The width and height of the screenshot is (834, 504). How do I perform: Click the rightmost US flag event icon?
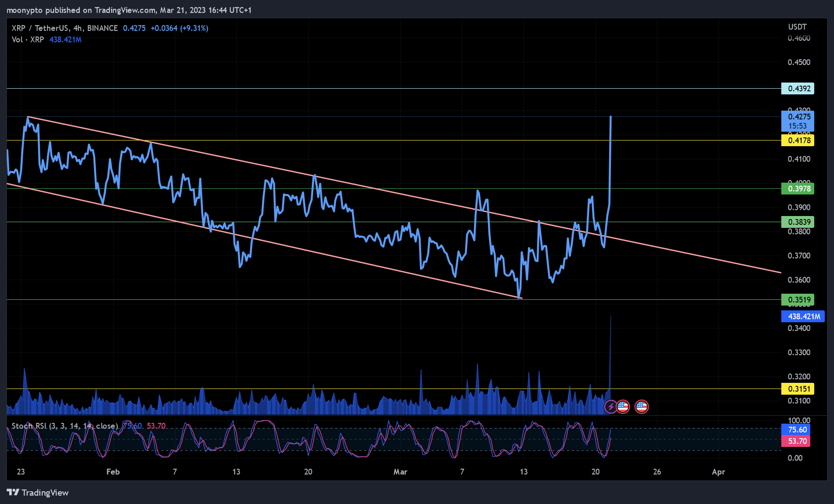point(642,407)
